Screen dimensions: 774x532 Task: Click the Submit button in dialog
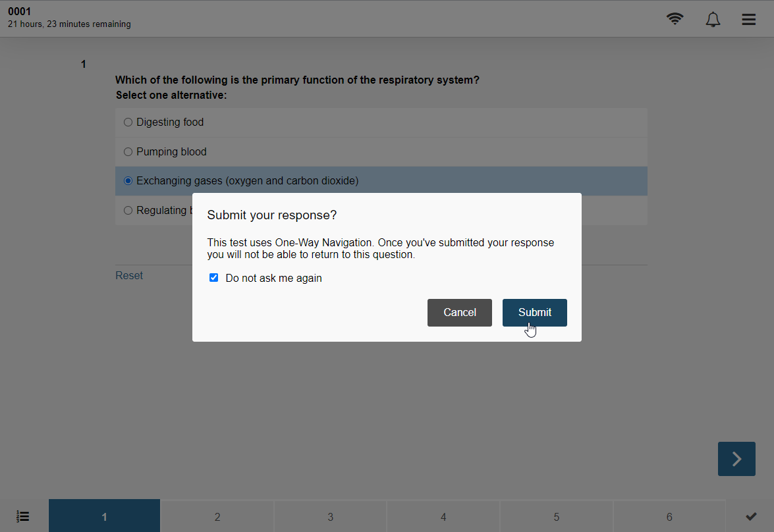coord(535,312)
